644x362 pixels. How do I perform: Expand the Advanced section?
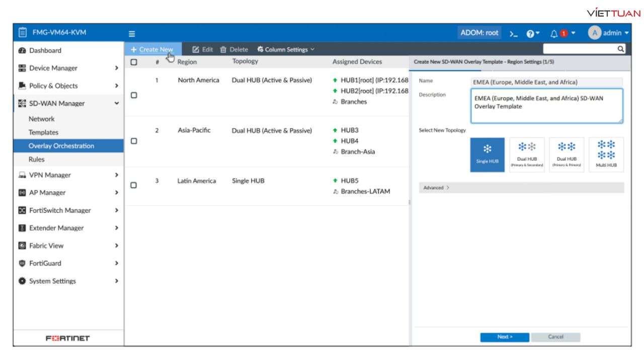point(436,188)
